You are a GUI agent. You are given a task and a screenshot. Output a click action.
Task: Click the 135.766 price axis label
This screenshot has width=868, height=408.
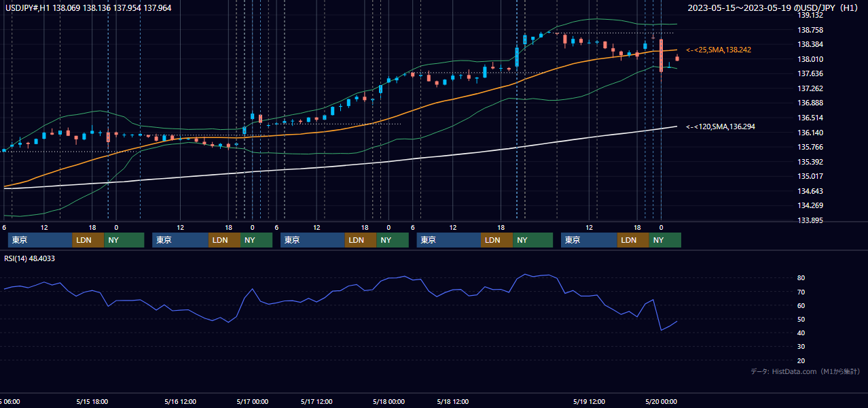tap(810, 147)
